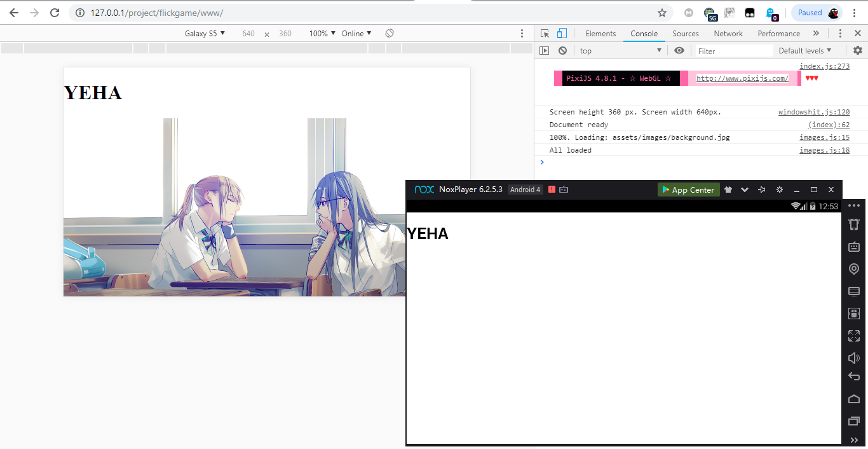The height and width of the screenshot is (449, 868).
Task: Expand the NoxPlayer sidebar double-chevron
Action: (854, 440)
